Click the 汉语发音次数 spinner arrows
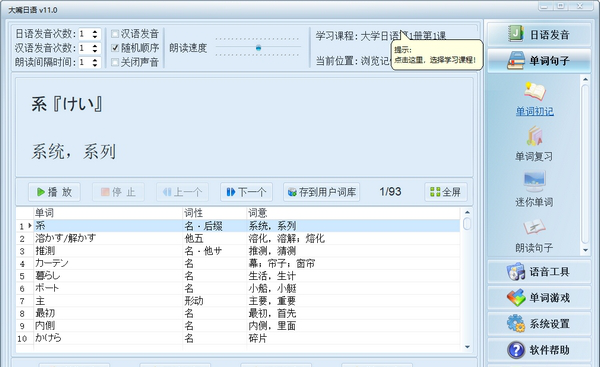 coord(95,48)
